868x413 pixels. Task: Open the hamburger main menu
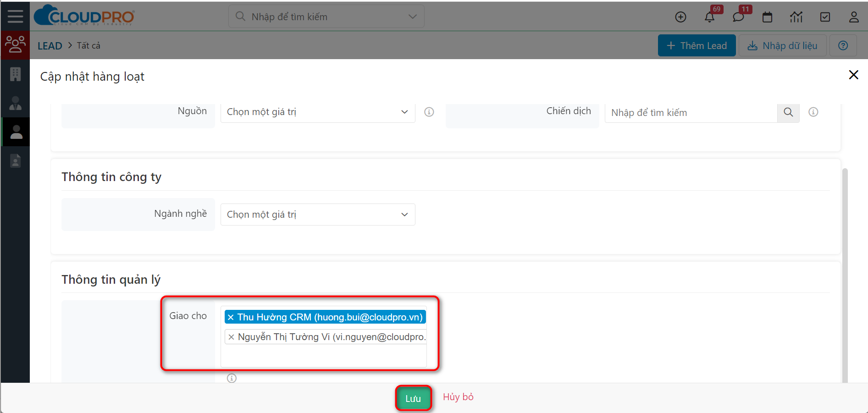click(15, 17)
